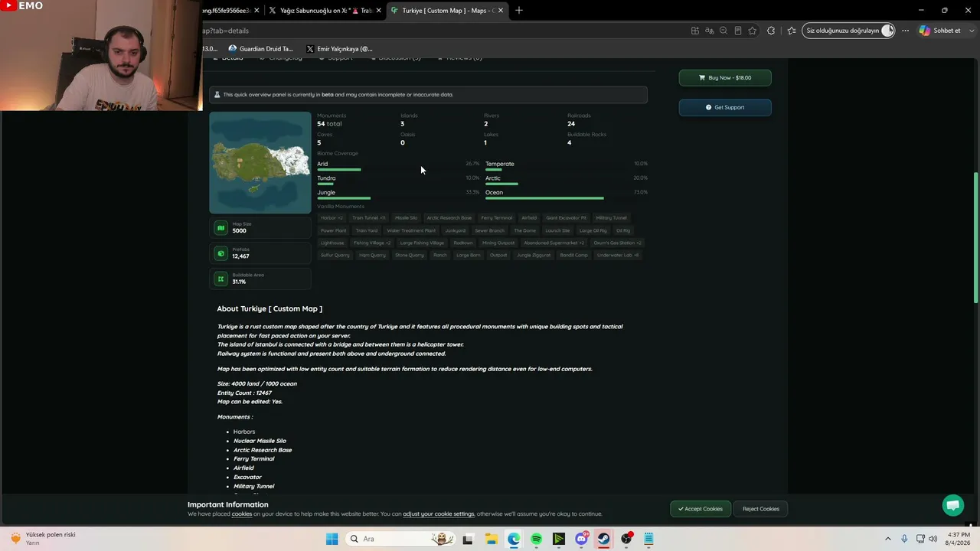Click the Ocean biome coverage bar

click(x=544, y=198)
